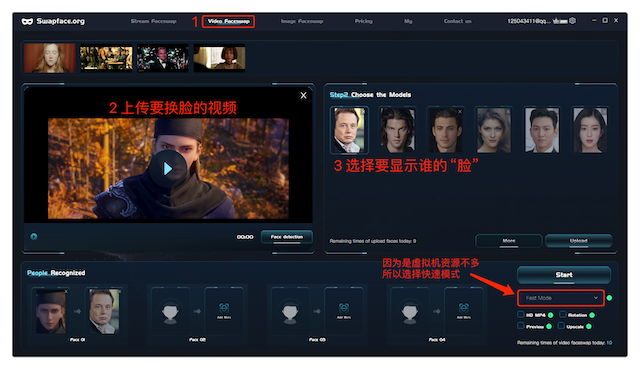This screenshot has height=369, width=640.
Task: Remove the uploaded video with the X
Action: click(x=303, y=95)
